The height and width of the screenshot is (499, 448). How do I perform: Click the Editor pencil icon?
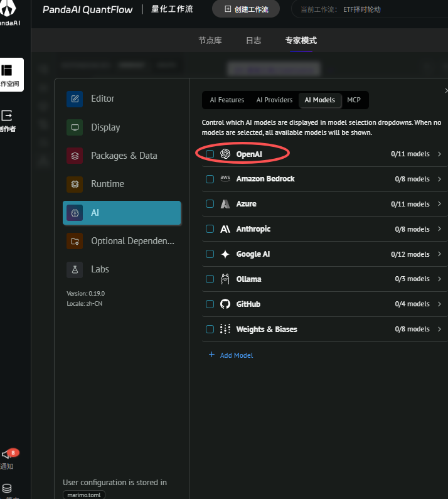(75, 99)
